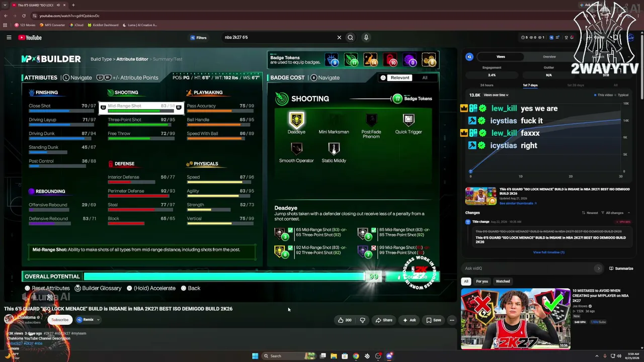Select the 24 hours time range
644x362 pixels.
[487, 85]
